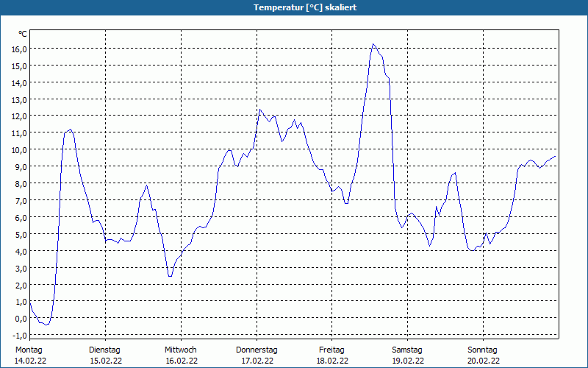Image resolution: width=588 pixels, height=368 pixels.
Task: Click the 10,0 y-axis label
Action: tap(20, 150)
